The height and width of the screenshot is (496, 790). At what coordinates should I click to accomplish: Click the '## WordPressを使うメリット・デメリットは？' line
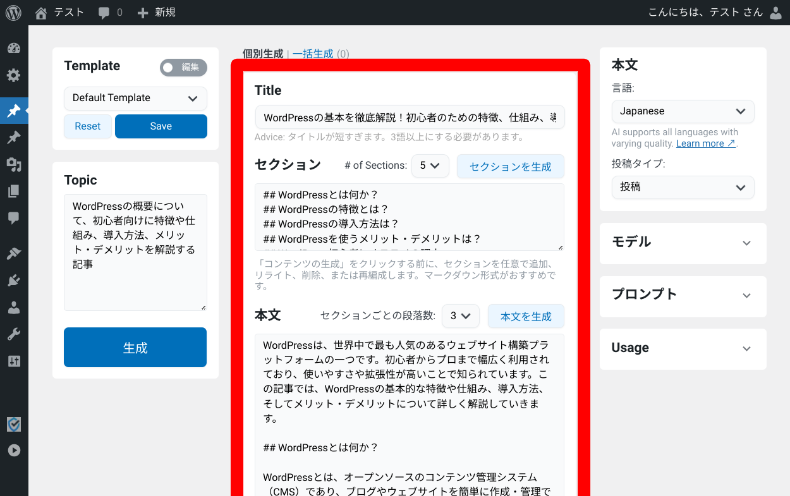372,238
